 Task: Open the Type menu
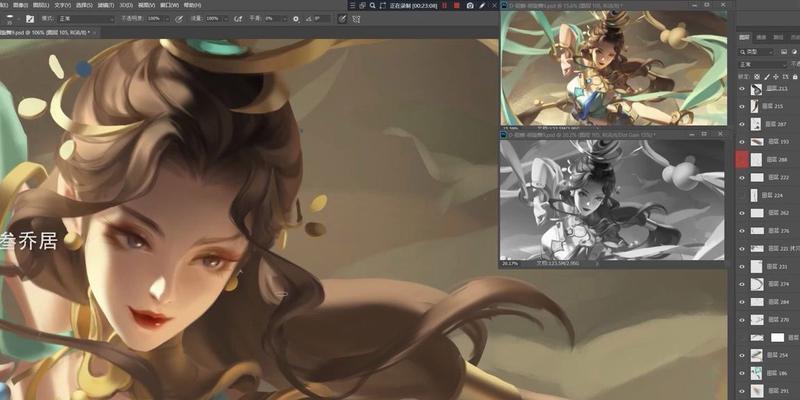click(63, 5)
